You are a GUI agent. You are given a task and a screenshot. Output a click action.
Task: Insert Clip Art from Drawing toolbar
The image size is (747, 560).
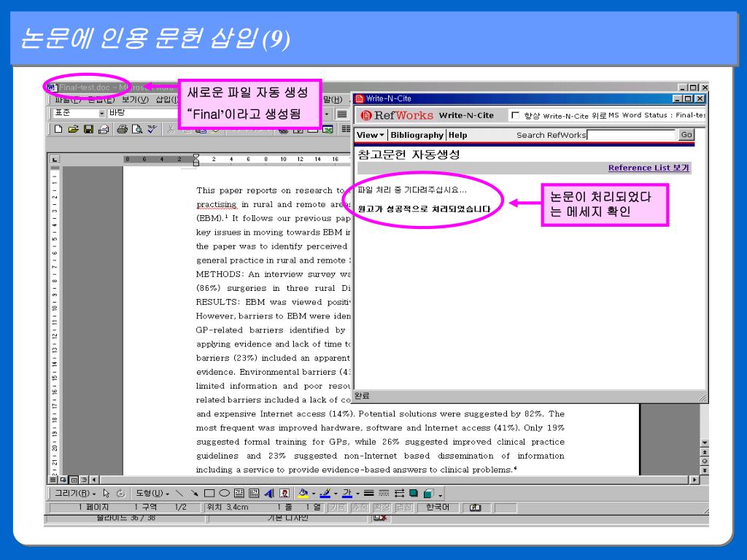(285, 494)
